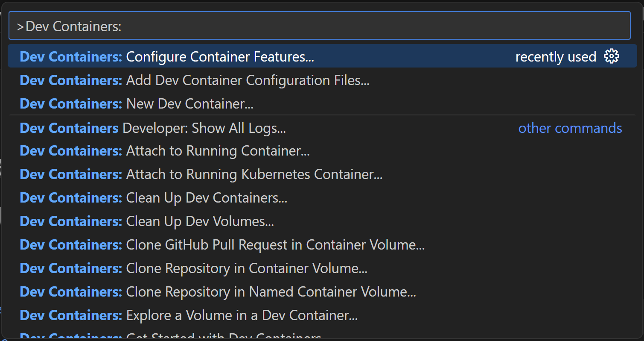Choose Explore a Volume in a Dev Container

[x=322, y=315]
